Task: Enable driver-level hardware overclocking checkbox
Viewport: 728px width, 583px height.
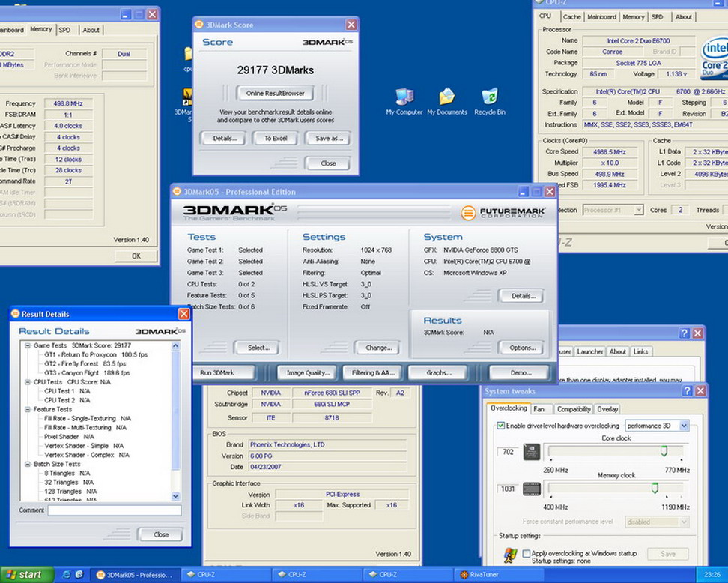Action: click(500, 426)
